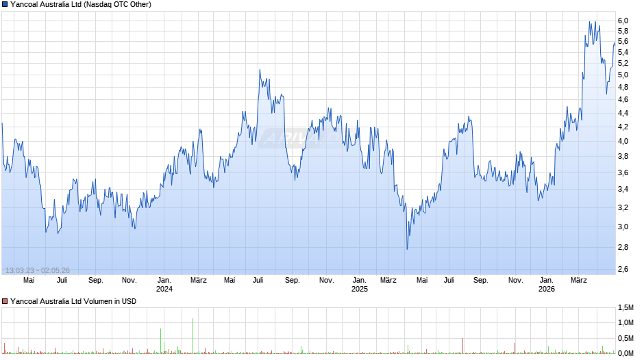The image size is (644, 360).
Task: Click the '6,0' price axis label
Action: pos(623,21)
